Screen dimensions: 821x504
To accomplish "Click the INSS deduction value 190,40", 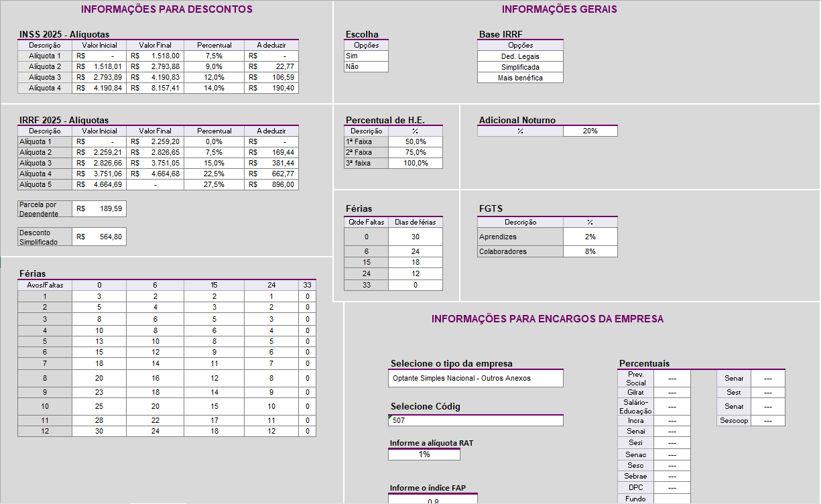I will [x=271, y=88].
